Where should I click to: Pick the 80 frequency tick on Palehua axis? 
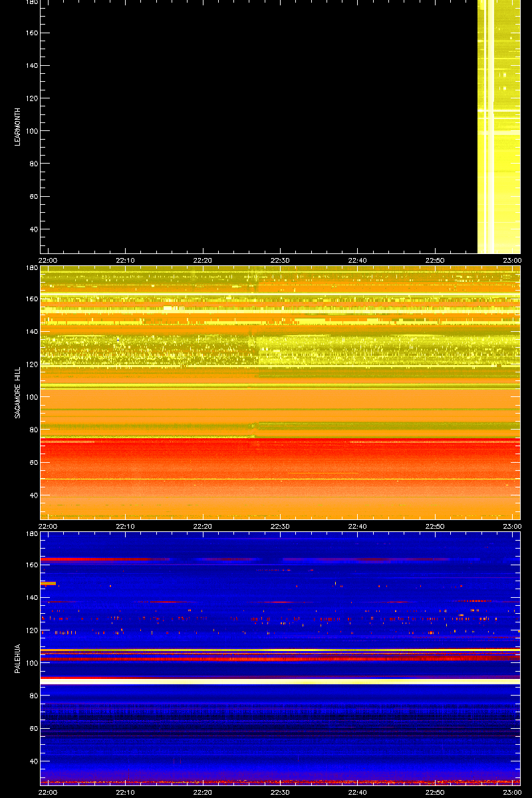pos(33,696)
